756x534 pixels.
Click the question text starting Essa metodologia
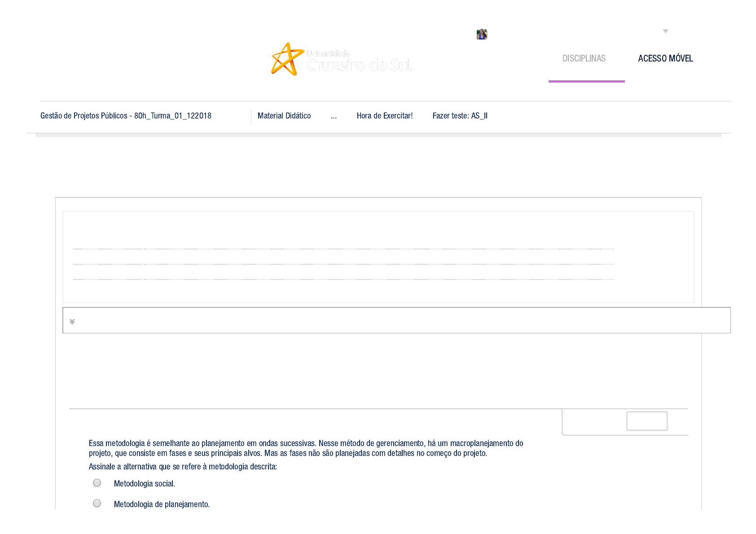point(306,448)
